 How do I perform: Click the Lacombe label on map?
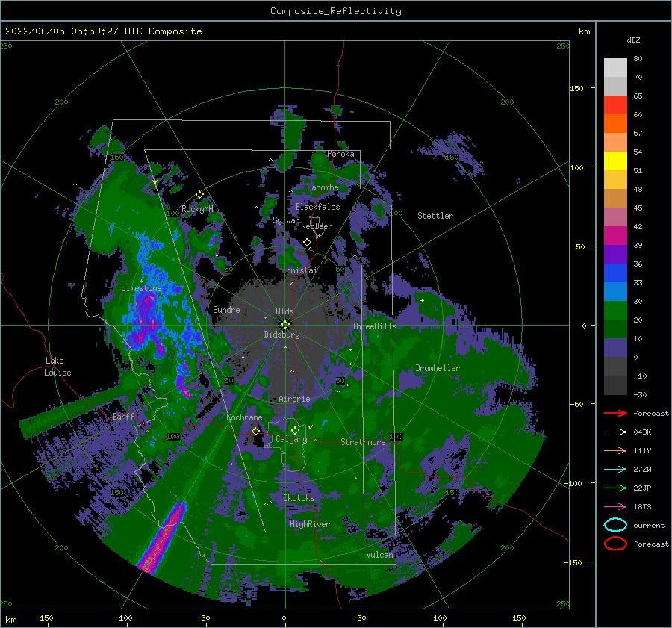(x=323, y=187)
